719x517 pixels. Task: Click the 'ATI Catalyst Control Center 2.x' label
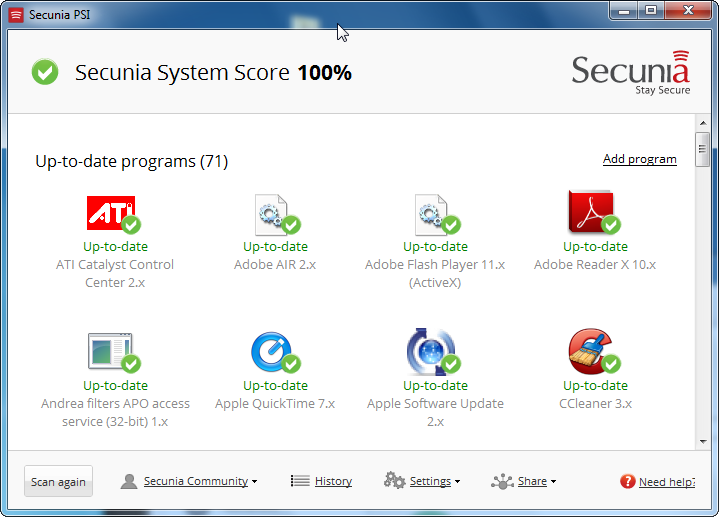click(115, 273)
